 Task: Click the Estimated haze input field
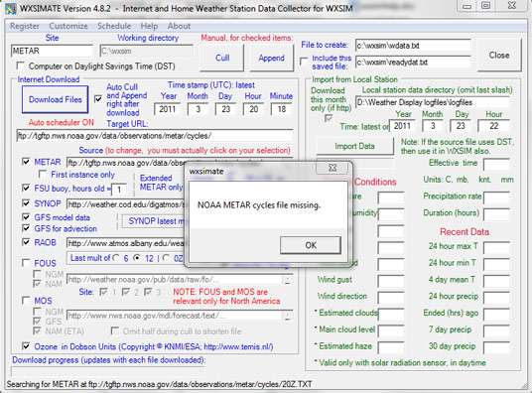click(391, 347)
